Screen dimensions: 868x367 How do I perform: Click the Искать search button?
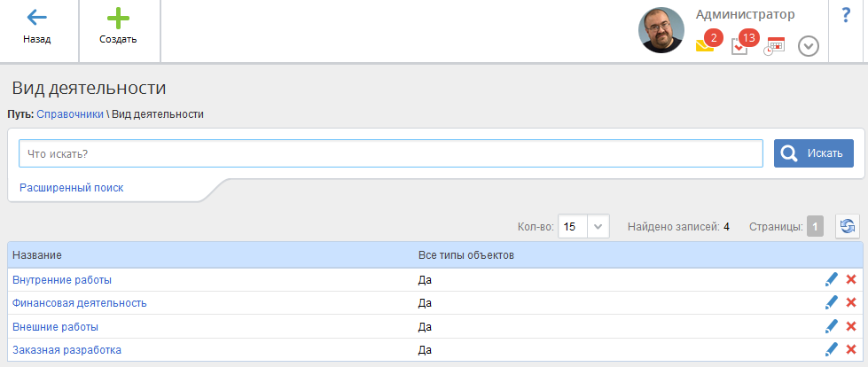(813, 153)
